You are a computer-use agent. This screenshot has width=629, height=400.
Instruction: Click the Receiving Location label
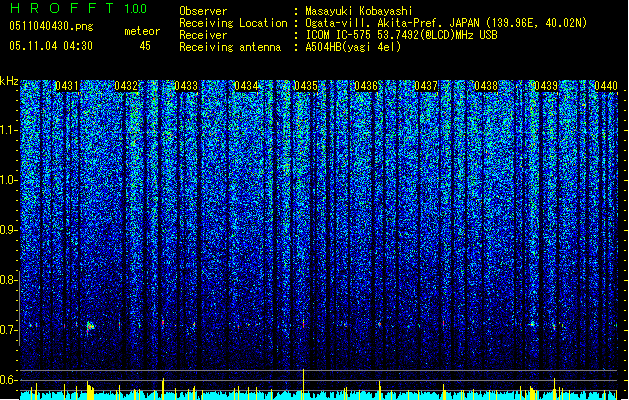[233, 23]
